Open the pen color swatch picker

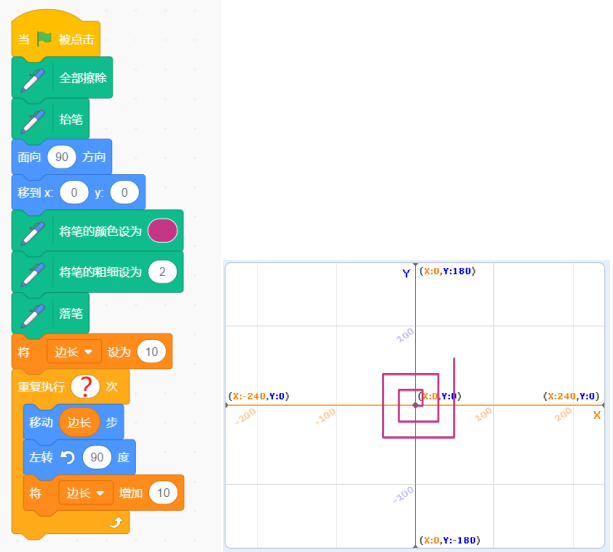pos(162,231)
